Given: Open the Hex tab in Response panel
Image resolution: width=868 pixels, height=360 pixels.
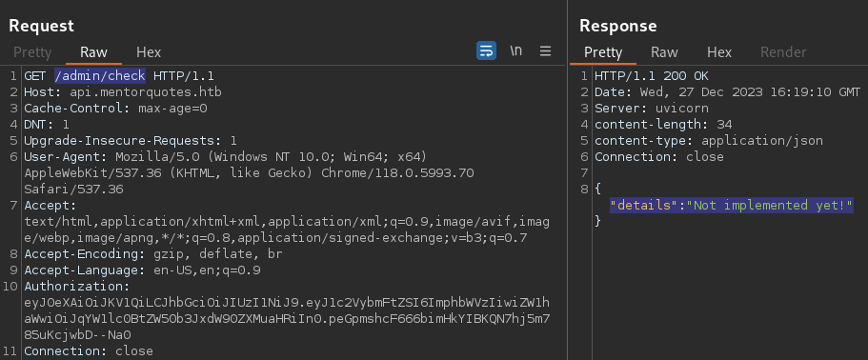Looking at the screenshot, I should (x=719, y=52).
